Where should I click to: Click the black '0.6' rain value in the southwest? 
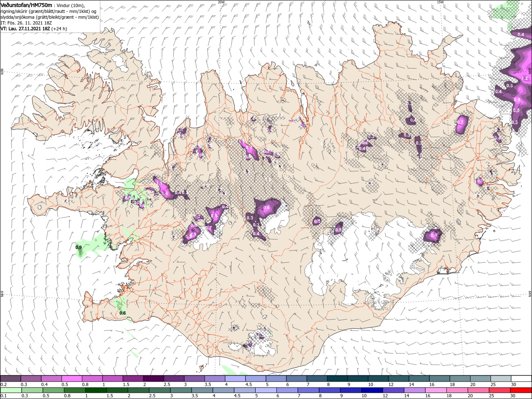click(x=123, y=313)
